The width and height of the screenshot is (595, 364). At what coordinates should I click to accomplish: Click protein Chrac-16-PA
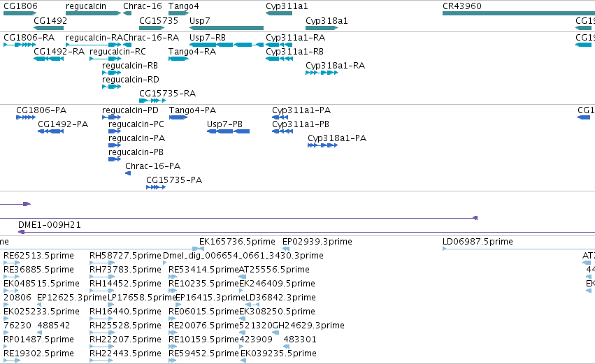point(153,166)
